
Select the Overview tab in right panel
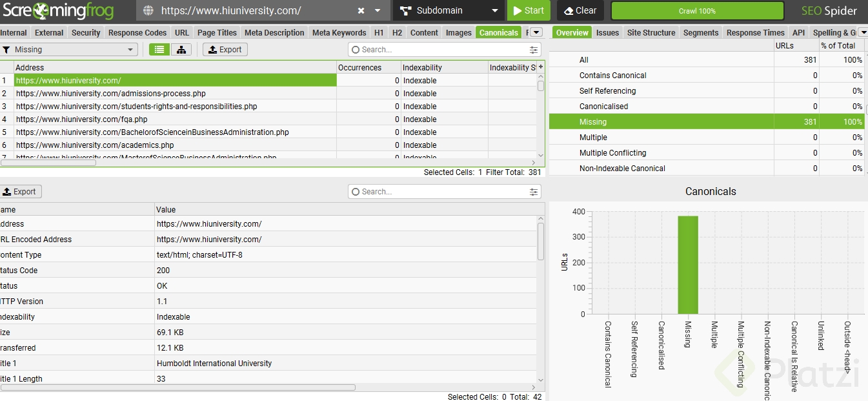(572, 33)
